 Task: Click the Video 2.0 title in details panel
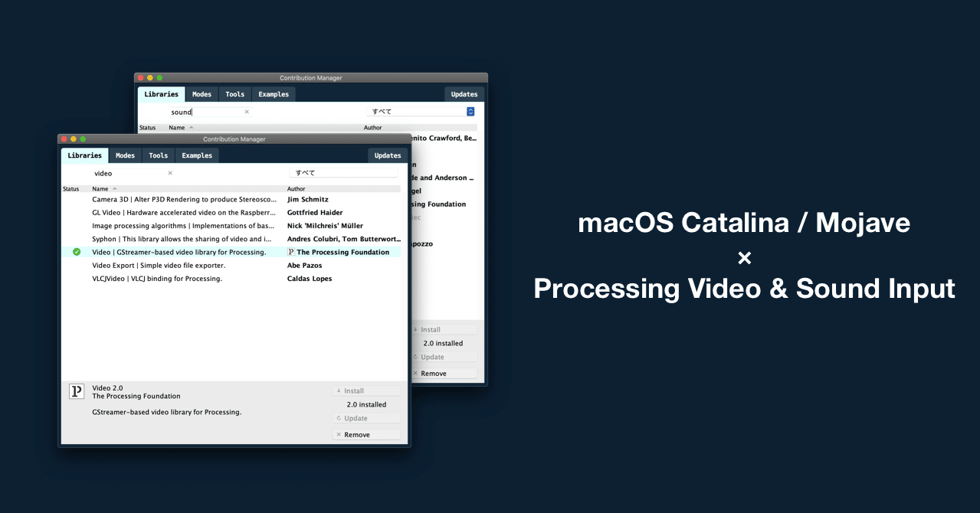[x=107, y=388]
